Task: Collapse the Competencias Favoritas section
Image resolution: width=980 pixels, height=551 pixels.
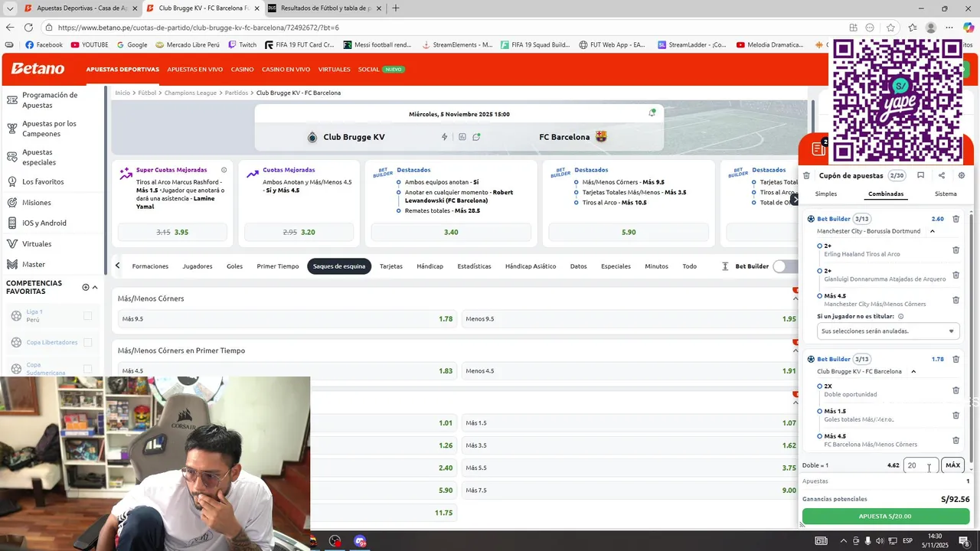Action: [95, 287]
